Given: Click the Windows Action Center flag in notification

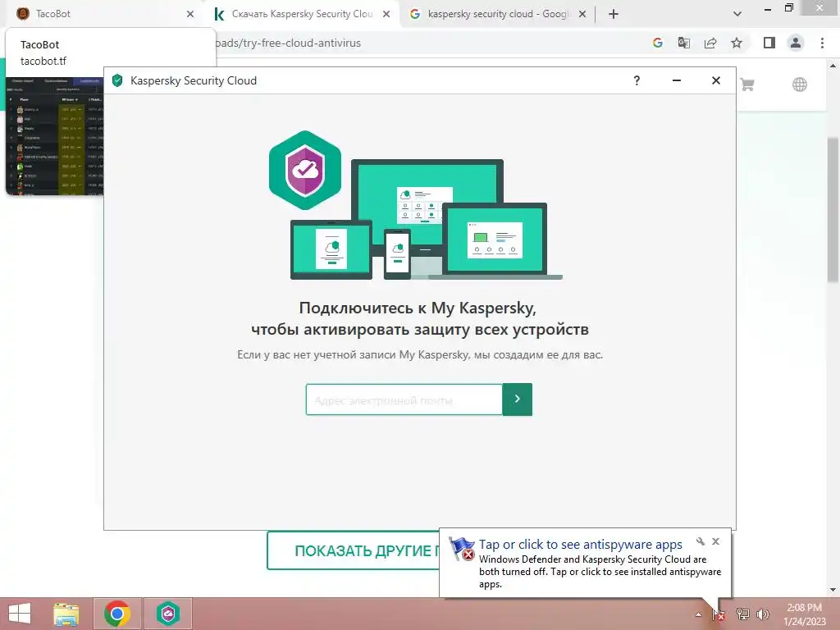Looking at the screenshot, I should point(461,549).
